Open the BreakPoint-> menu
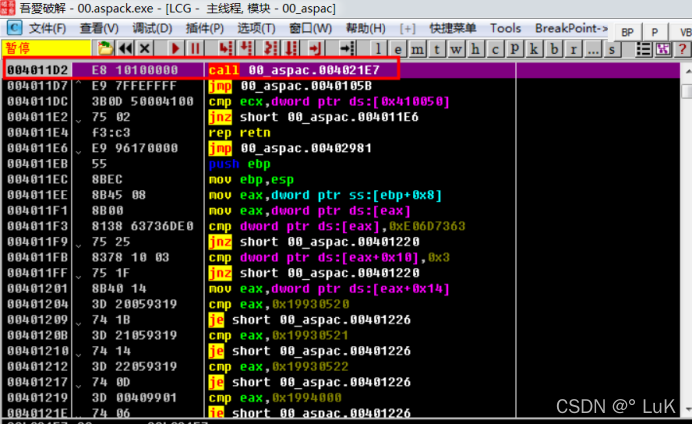 [571, 29]
